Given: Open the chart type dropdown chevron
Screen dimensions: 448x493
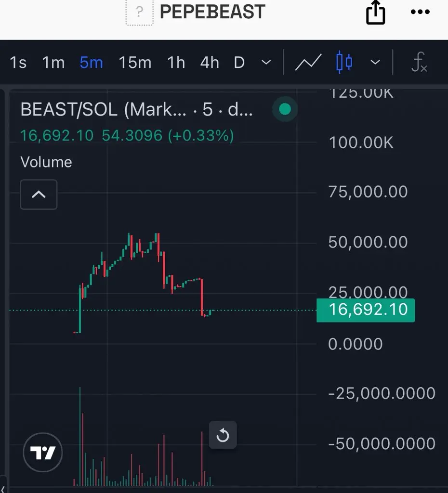Looking at the screenshot, I should point(375,62).
